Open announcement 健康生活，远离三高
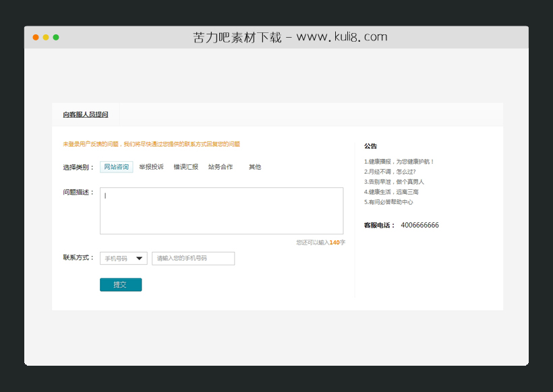This screenshot has height=392, width=553. (x=391, y=192)
